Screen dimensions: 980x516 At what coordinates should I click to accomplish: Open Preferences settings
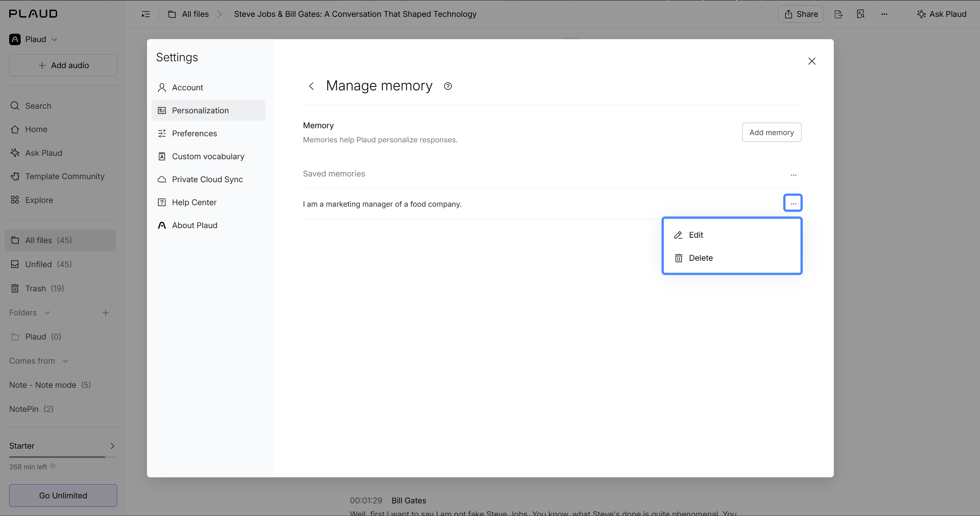point(208,134)
